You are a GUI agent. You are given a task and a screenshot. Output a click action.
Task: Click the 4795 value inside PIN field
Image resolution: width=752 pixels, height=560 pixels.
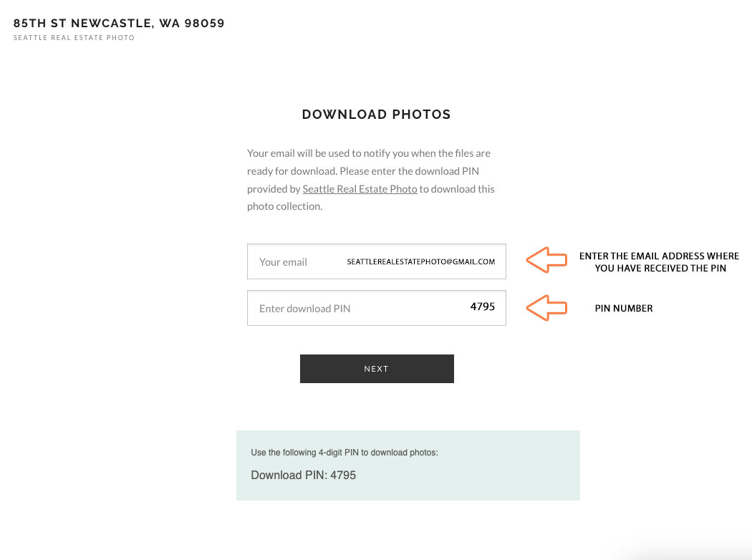(482, 306)
